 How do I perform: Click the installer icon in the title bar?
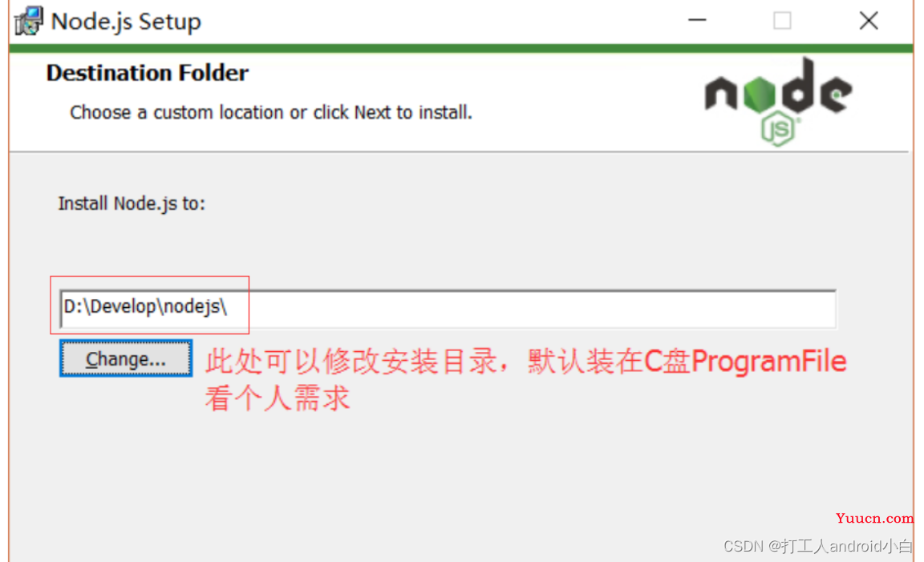pos(29,21)
